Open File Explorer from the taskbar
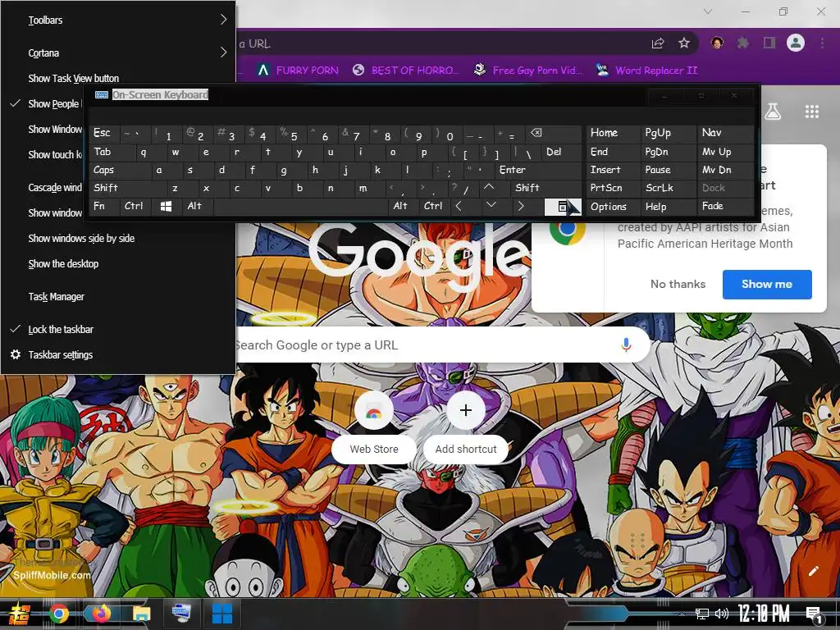Screen dimensions: 840x630 pyautogui.click(x=141, y=614)
